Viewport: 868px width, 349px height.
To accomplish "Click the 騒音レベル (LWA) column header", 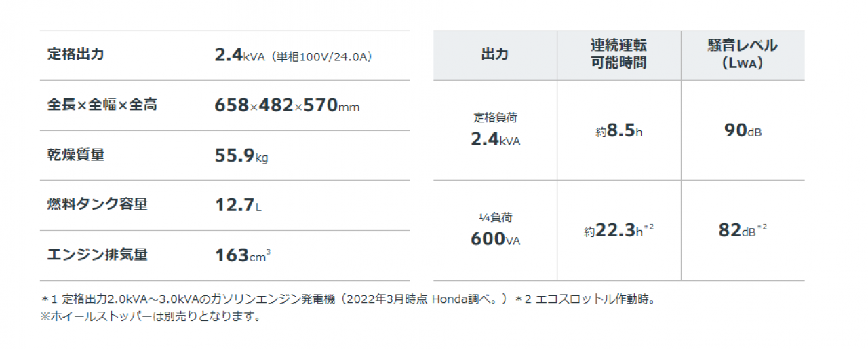I will [743, 54].
